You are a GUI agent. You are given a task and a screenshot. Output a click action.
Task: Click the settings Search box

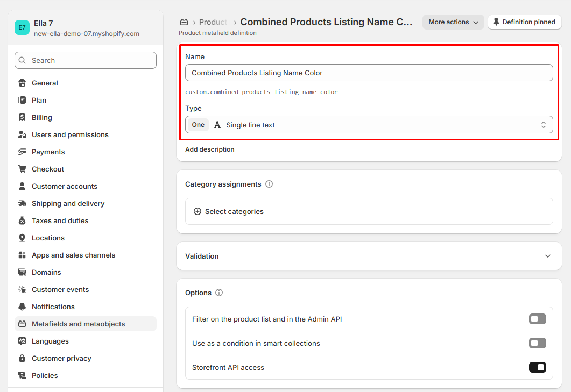tap(86, 60)
